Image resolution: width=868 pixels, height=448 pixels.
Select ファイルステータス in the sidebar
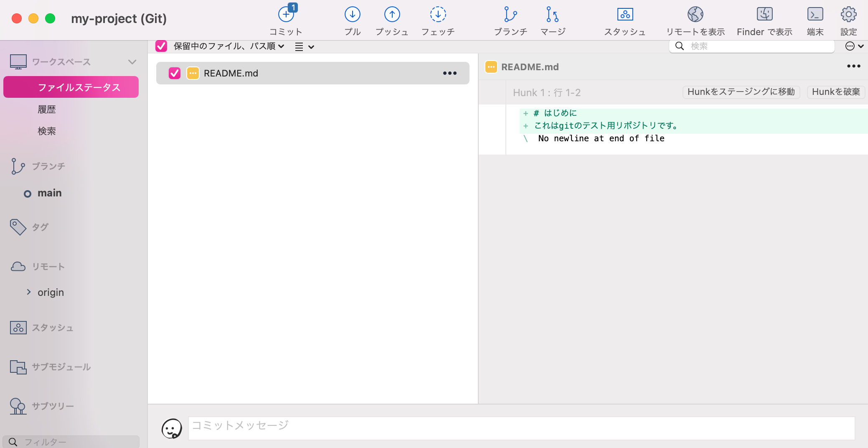tap(79, 87)
